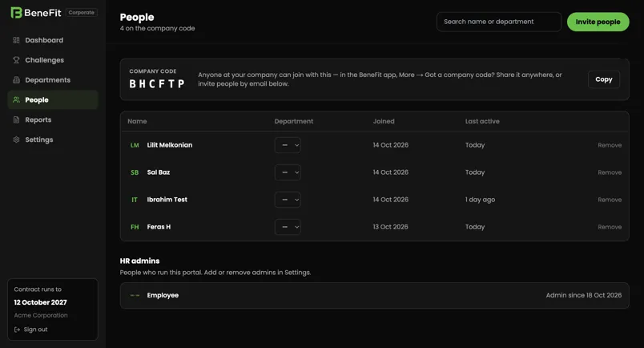644x348 pixels.
Task: Click the HR admins heading
Action: [x=139, y=261]
